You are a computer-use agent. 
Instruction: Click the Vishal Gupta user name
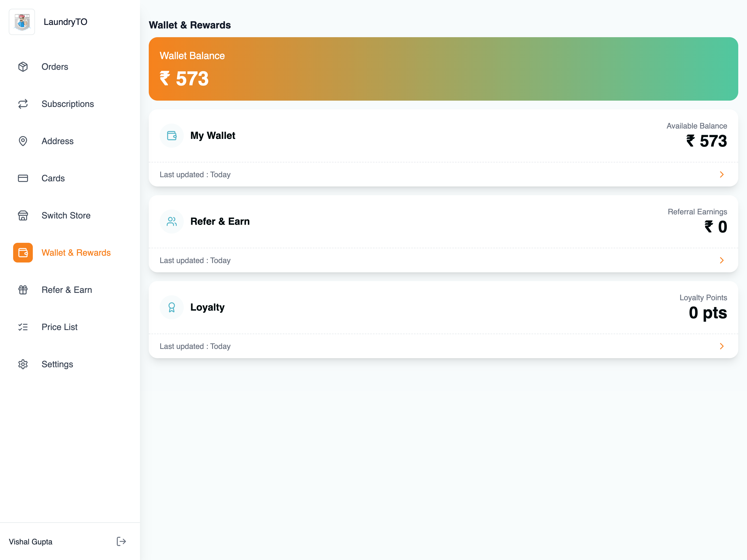[31, 542]
